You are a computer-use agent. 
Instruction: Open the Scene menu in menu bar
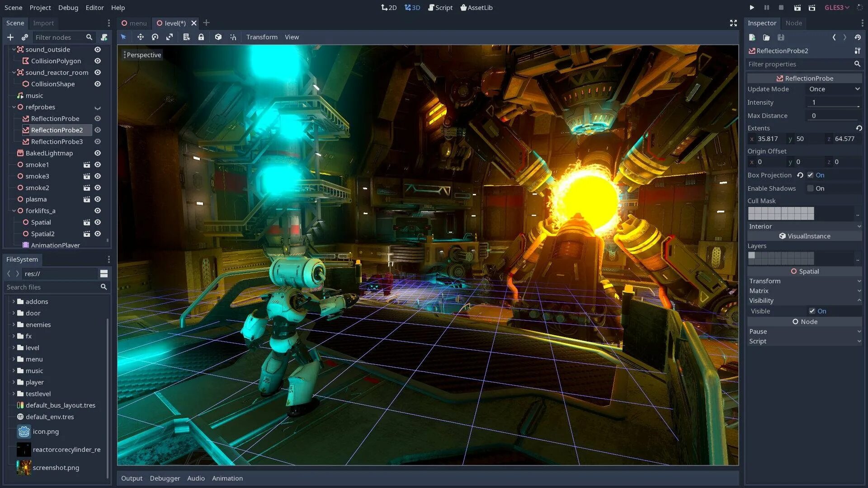13,7
